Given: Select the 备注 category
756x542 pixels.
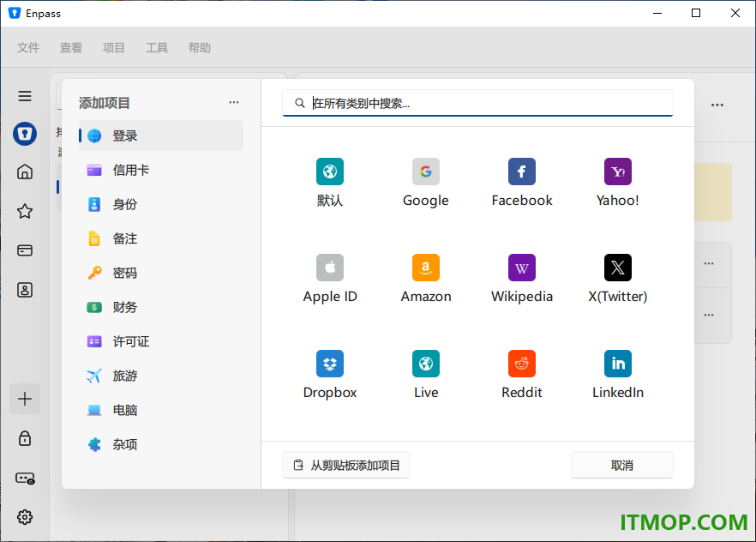Looking at the screenshot, I should [x=161, y=238].
